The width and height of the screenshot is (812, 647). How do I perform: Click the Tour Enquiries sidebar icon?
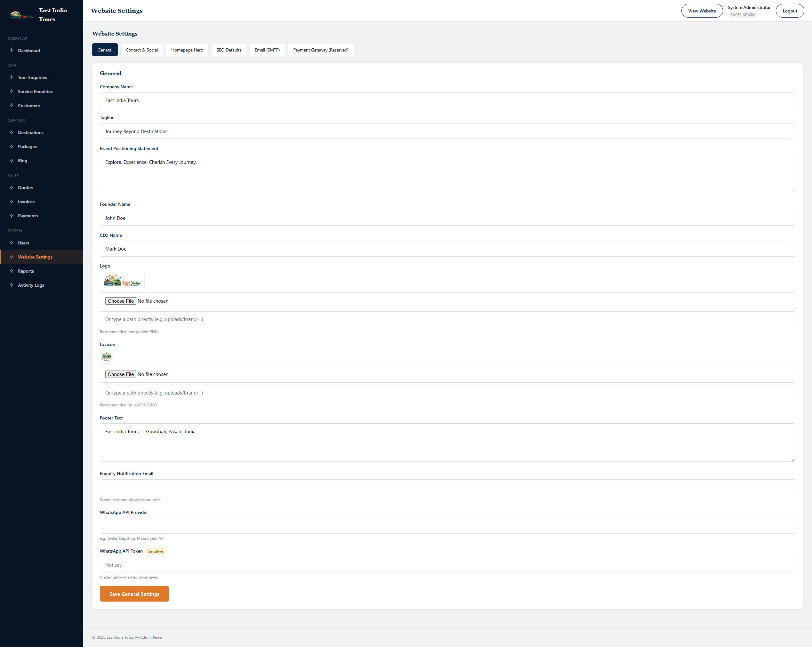tap(11, 77)
